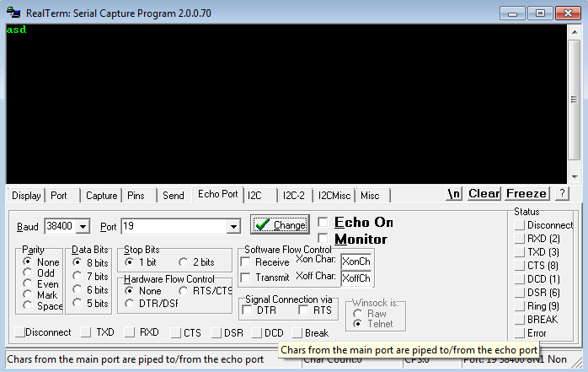Enable the Echo On checkbox
The width and height of the screenshot is (588, 372).
point(323,222)
